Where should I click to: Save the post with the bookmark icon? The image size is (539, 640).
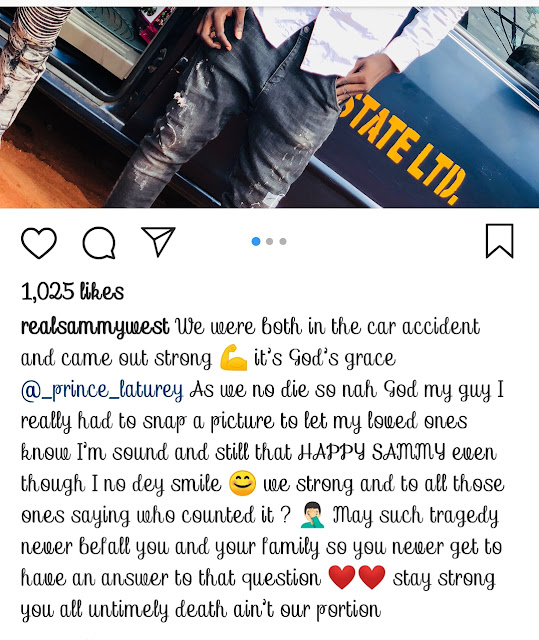(499, 241)
